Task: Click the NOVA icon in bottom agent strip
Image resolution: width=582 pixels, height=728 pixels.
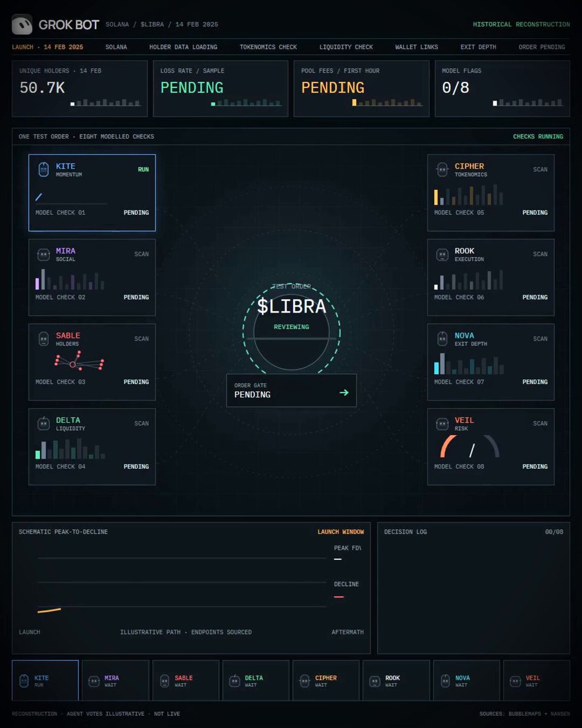Action: 445,681
